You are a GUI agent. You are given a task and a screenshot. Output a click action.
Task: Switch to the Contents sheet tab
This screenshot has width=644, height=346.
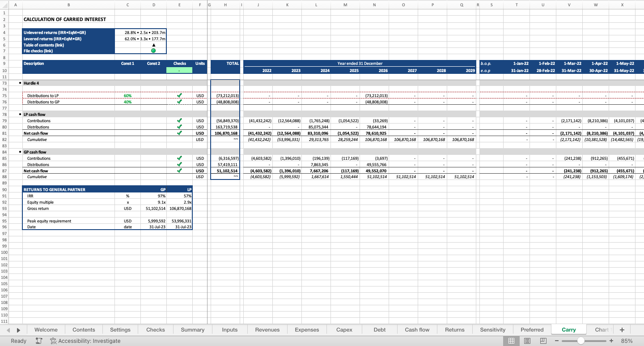[x=84, y=329]
